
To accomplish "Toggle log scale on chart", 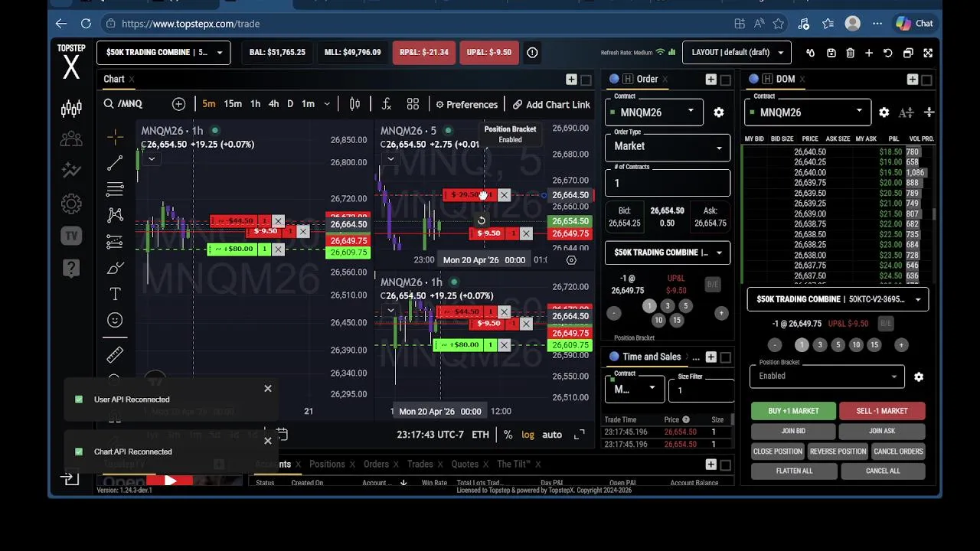I will (528, 435).
